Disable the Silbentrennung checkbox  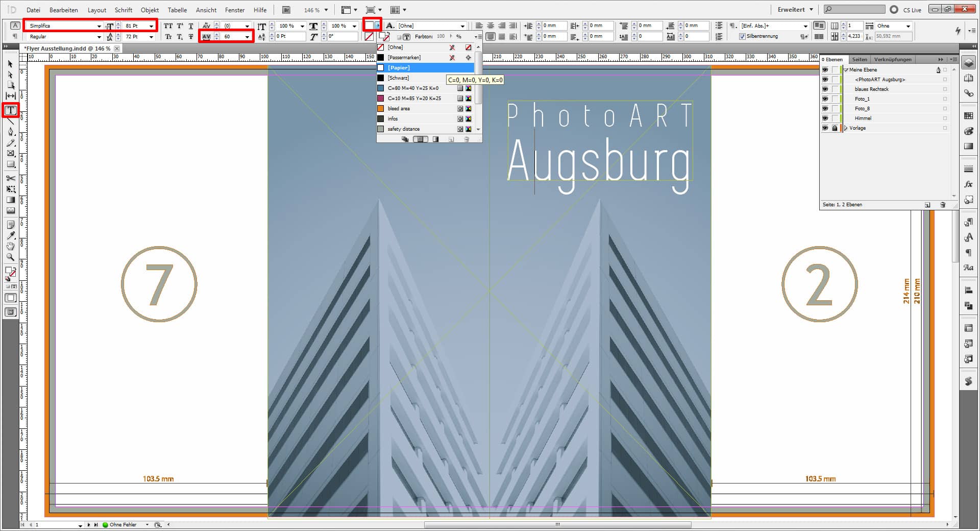point(743,36)
